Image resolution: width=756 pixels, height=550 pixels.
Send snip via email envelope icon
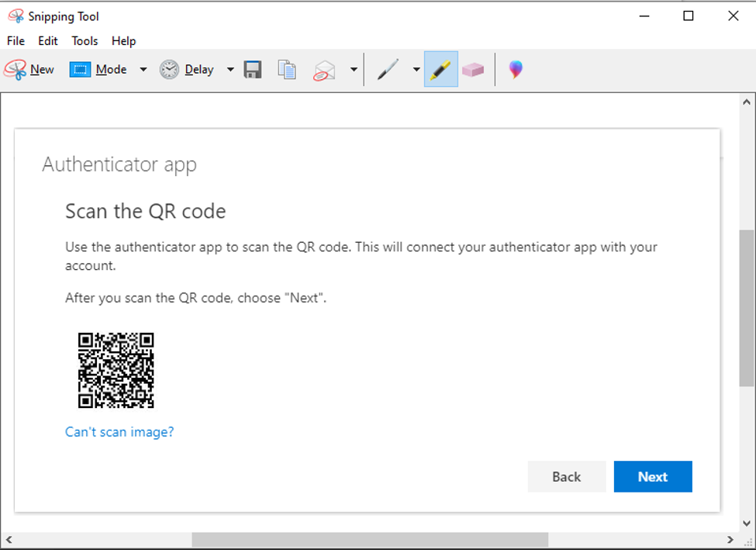(x=324, y=71)
